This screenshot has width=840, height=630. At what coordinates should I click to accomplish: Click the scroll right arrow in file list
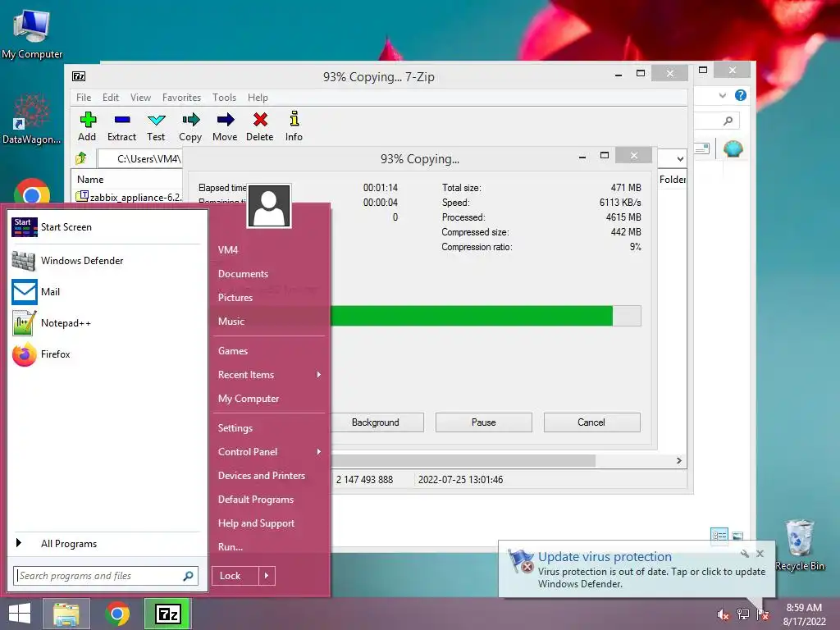[678, 461]
